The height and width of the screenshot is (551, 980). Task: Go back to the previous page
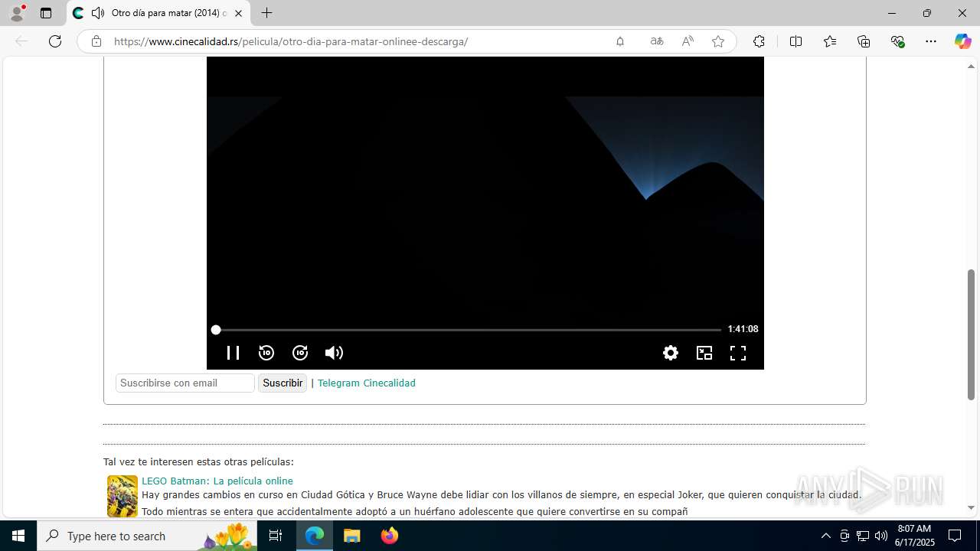click(21, 41)
